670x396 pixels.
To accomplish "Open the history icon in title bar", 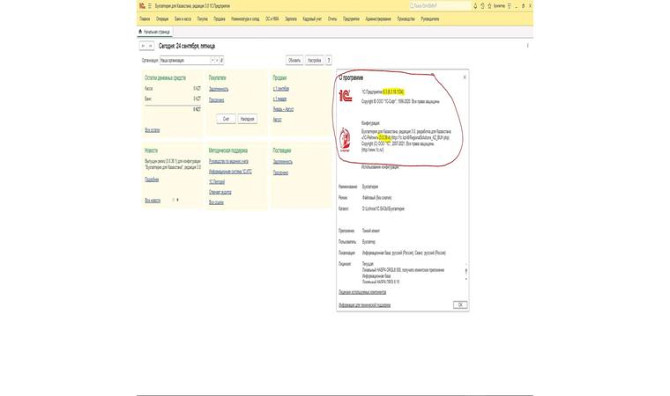I will coord(482,6).
